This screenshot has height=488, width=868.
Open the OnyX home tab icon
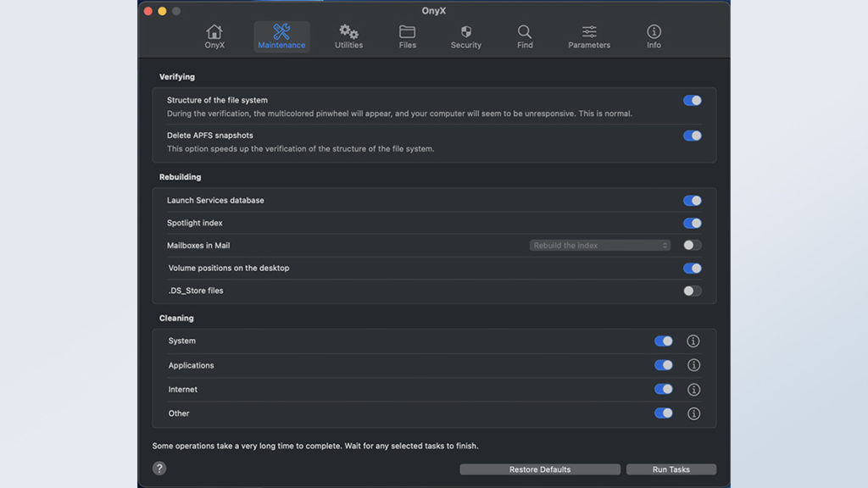point(214,32)
